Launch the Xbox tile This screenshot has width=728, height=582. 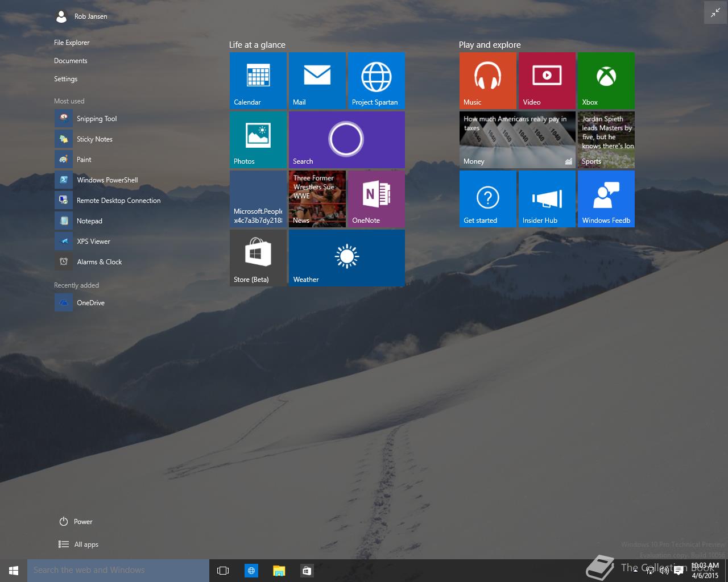pyautogui.click(x=606, y=81)
